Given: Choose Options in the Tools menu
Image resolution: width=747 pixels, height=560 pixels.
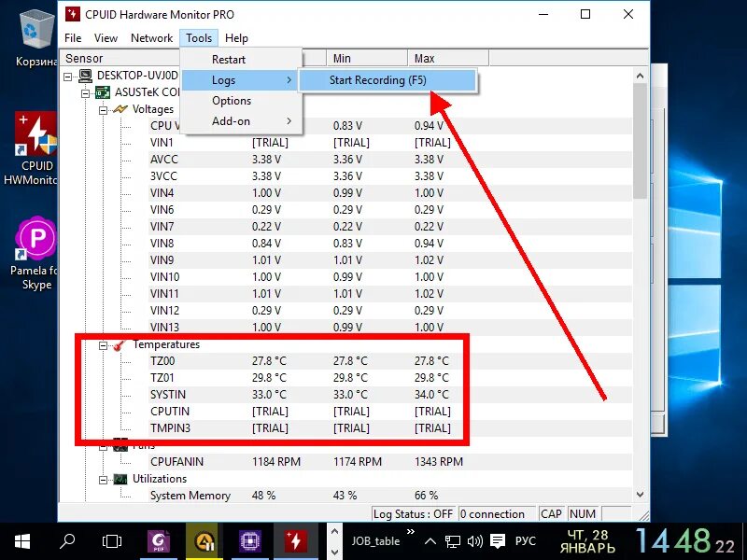Looking at the screenshot, I should coord(242,101).
